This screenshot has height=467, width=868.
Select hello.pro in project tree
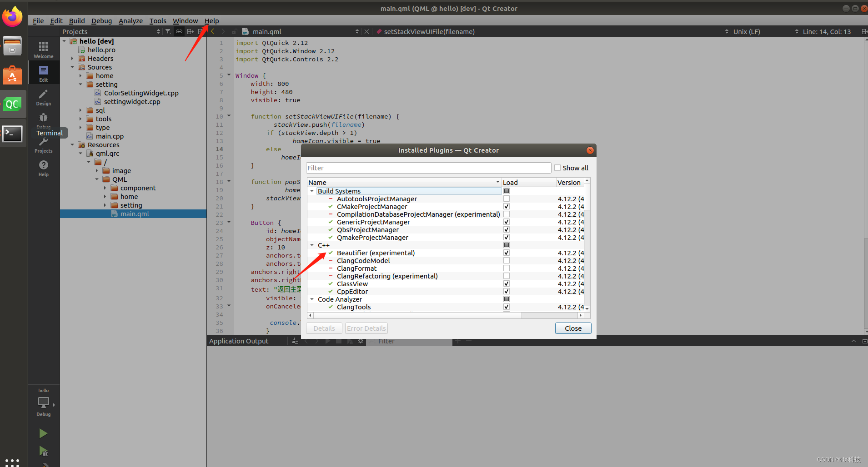[x=101, y=50]
